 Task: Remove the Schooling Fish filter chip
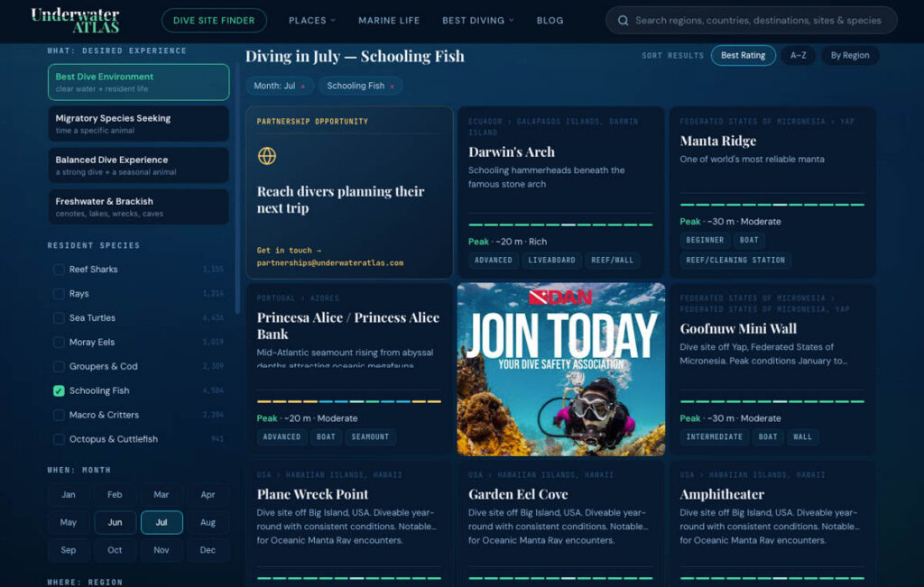392,86
